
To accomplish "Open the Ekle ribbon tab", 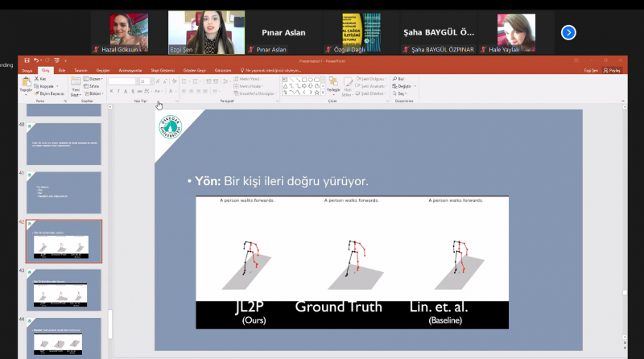I will (x=62, y=70).
